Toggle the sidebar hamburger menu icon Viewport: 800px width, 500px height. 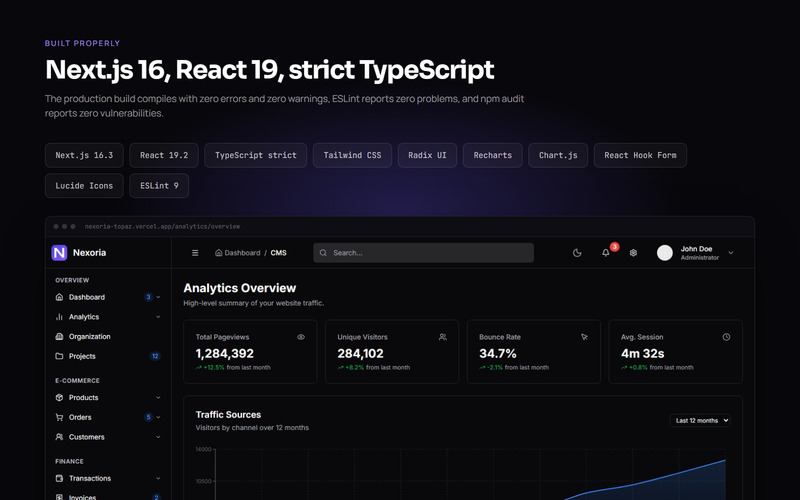[195, 253]
